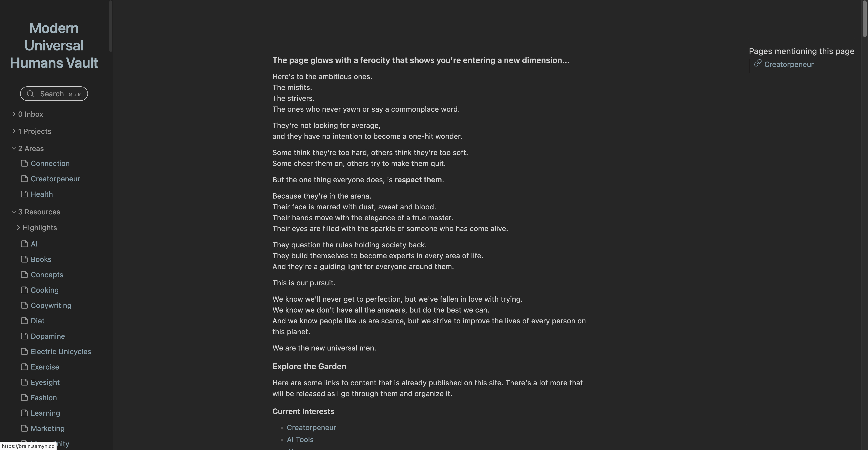Follow the AI Tools link in Current Interests

[x=300, y=440]
